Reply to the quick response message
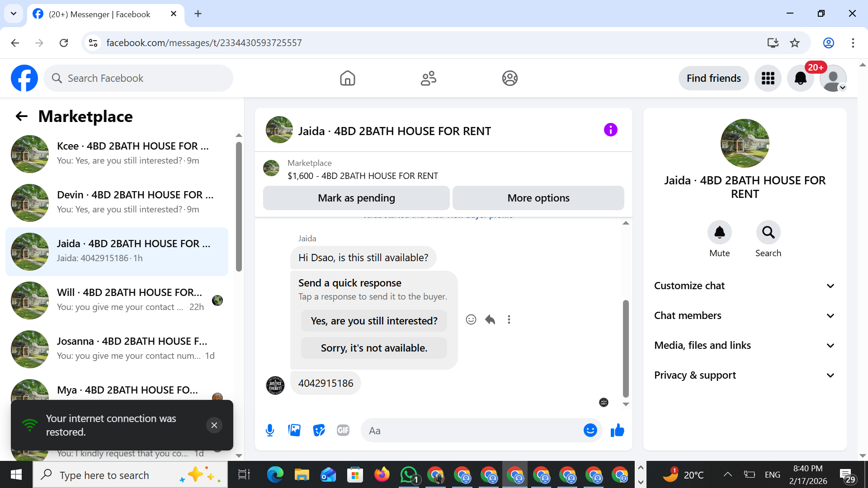This screenshot has height=488, width=868. click(x=490, y=320)
